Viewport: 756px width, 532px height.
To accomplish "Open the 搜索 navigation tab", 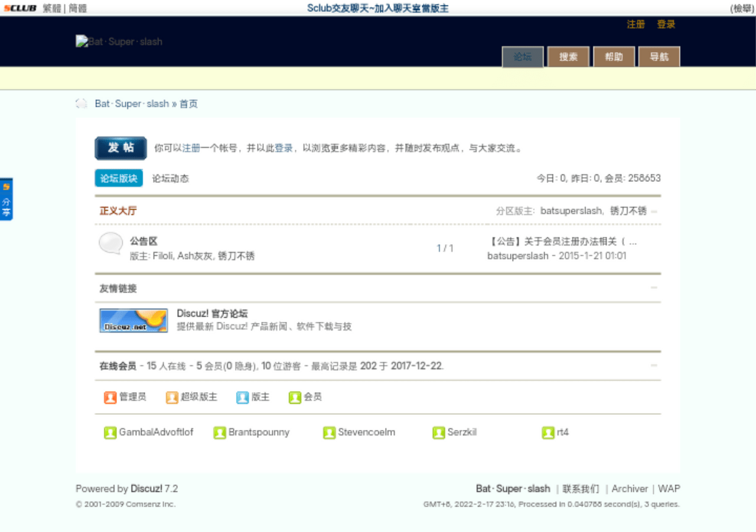I will point(568,57).
